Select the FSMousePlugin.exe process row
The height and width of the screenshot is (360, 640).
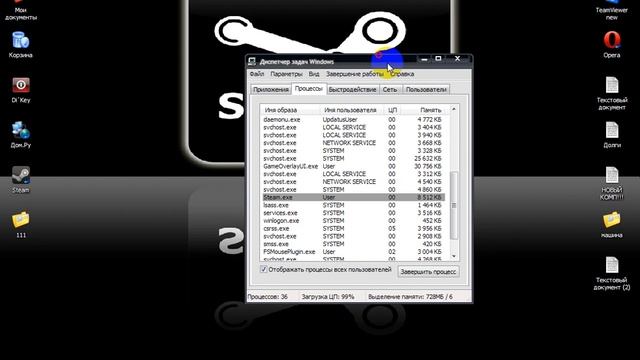coord(353,251)
